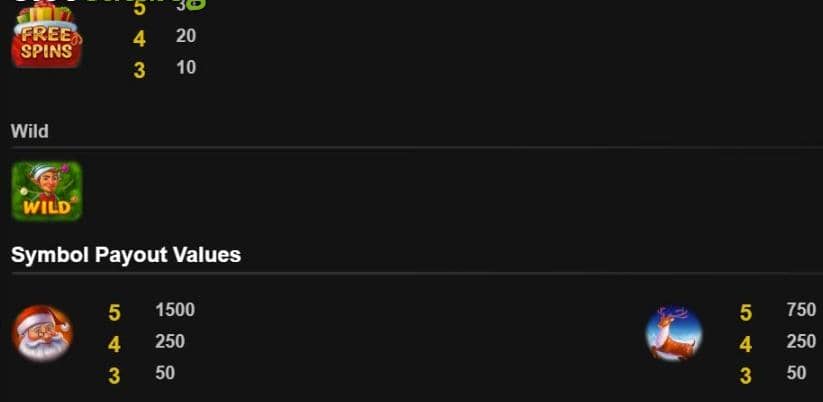Viewport: 823px width, 402px height.
Task: Click the yellow 4 beside Santa symbol
Action: tap(114, 345)
